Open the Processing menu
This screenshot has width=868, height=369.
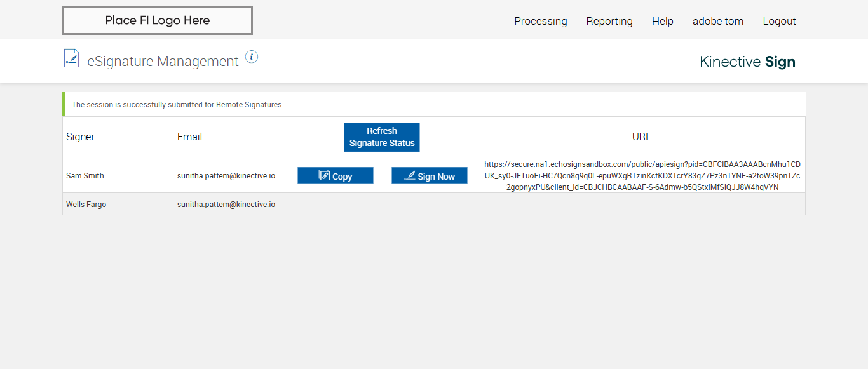[x=541, y=21]
